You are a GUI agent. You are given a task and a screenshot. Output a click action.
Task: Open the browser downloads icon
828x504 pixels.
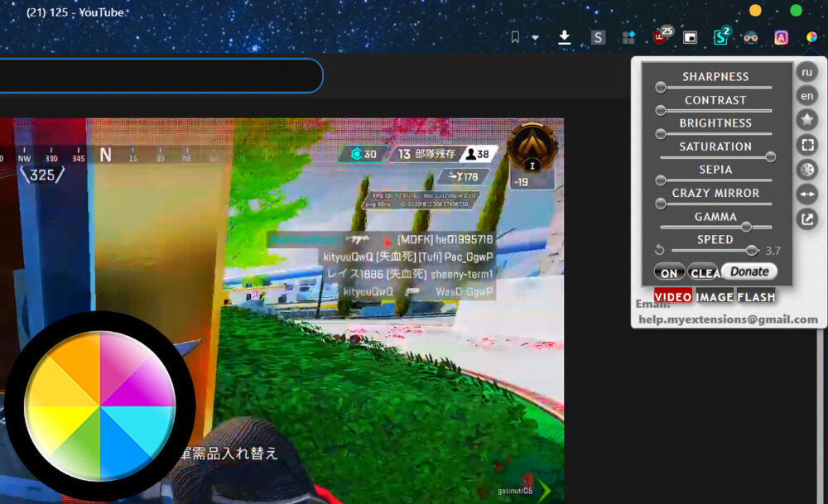(565, 37)
